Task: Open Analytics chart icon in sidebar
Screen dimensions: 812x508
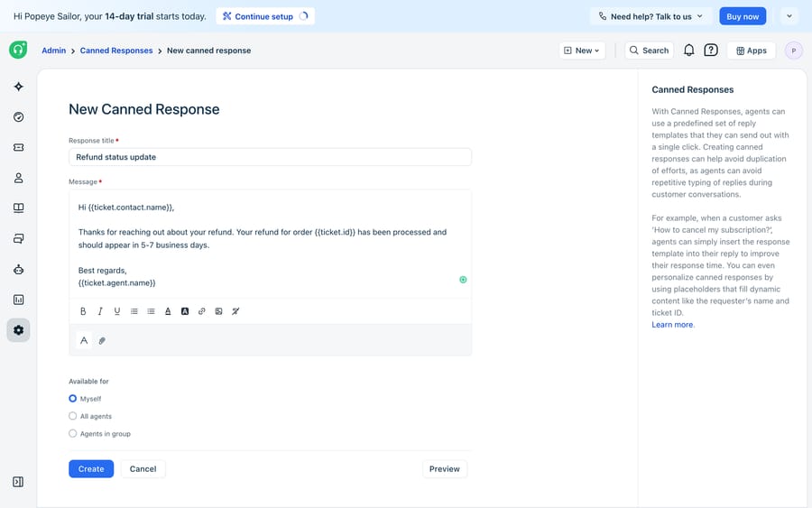Action: [19, 300]
